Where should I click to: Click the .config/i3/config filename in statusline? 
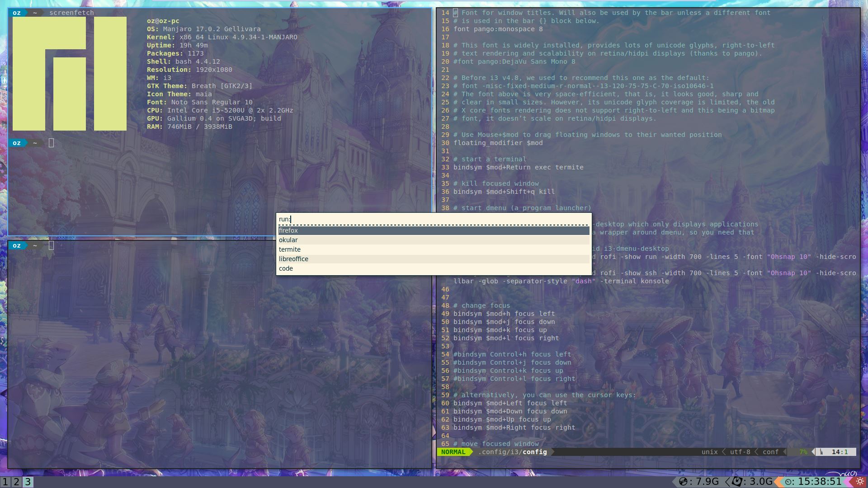coord(513,452)
